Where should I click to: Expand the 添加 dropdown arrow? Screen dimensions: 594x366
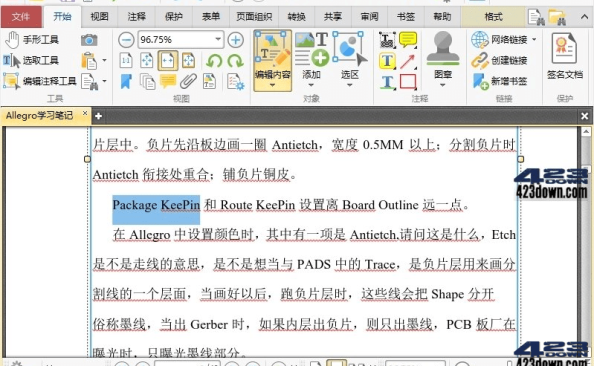(x=311, y=85)
